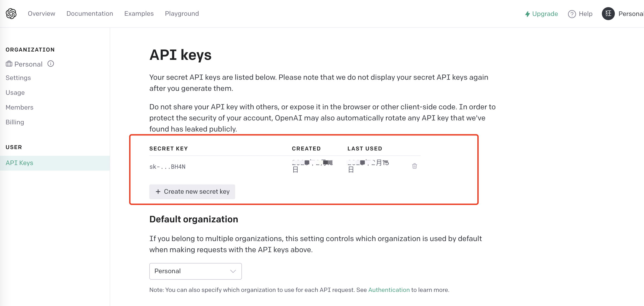Click the info icon beside Personal organization
This screenshot has width=644, height=306.
[51, 64]
